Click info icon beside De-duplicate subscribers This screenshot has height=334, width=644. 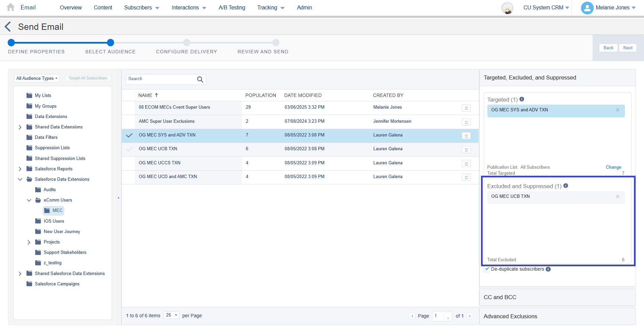[x=548, y=269]
